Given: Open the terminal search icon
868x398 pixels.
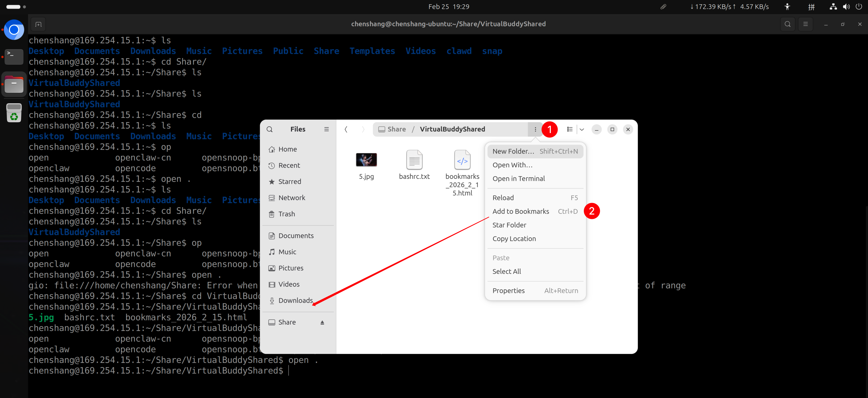Looking at the screenshot, I should point(787,24).
